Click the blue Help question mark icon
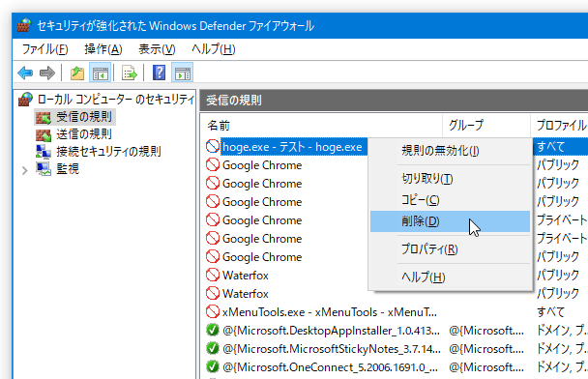Viewport: 588px width, 379px height. click(x=159, y=73)
